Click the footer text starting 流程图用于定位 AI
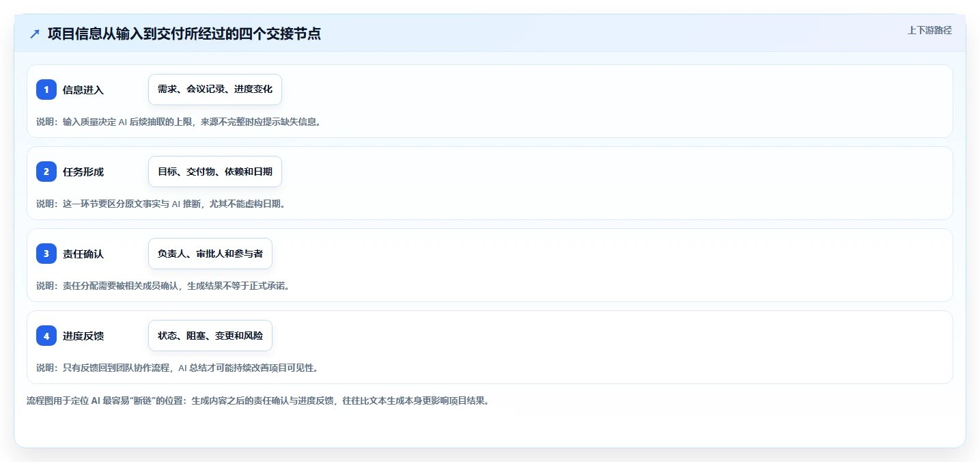Screen dimensions: 980x462 (257, 400)
